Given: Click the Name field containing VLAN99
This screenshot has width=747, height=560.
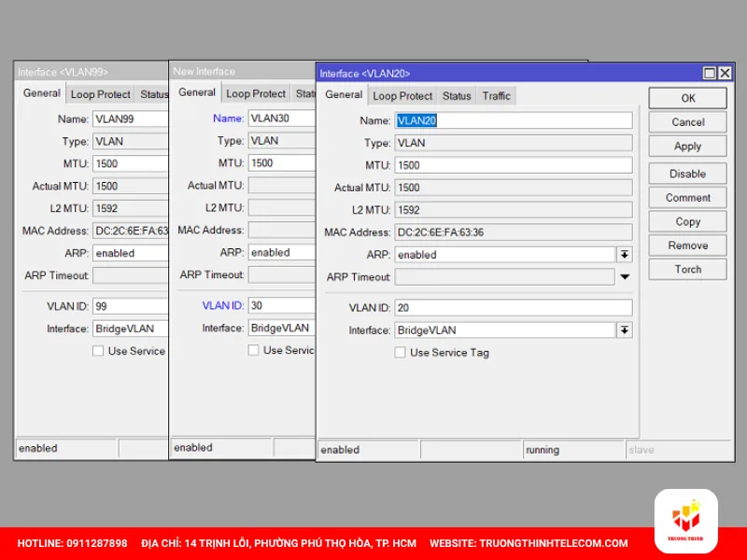Looking at the screenshot, I should click(x=130, y=119).
